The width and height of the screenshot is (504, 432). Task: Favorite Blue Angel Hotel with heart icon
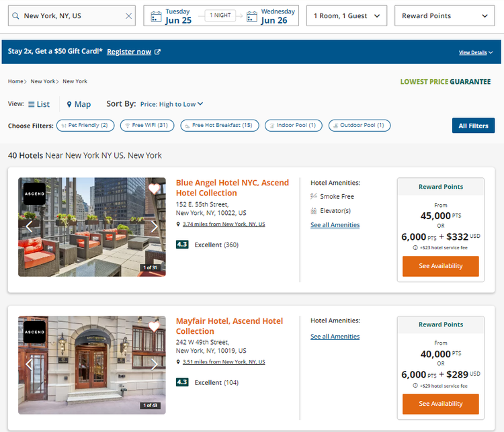click(155, 189)
